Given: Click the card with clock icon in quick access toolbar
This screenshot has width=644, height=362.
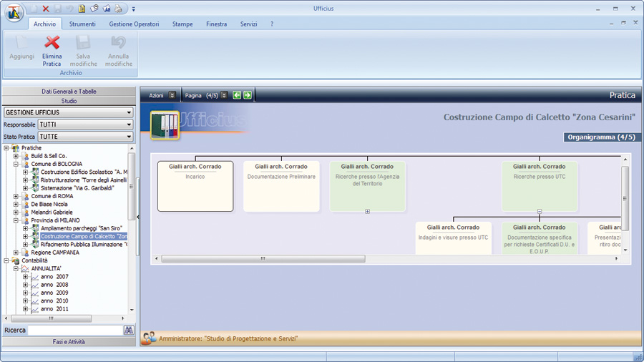Looking at the screenshot, I should [x=94, y=8].
